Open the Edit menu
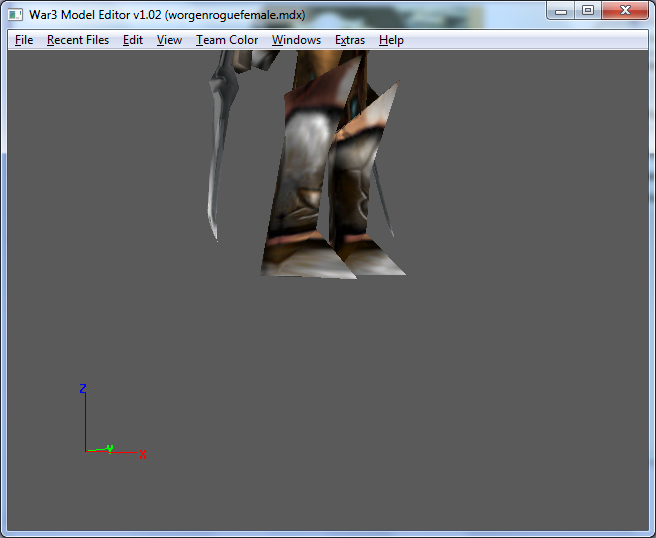This screenshot has height=538, width=656. pyautogui.click(x=133, y=40)
